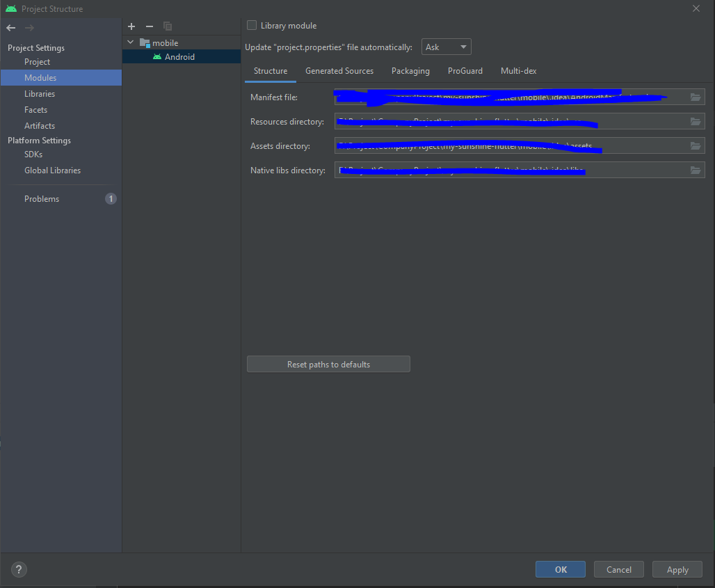Switch to the Structure tab
This screenshot has height=588, width=715.
pyautogui.click(x=271, y=71)
